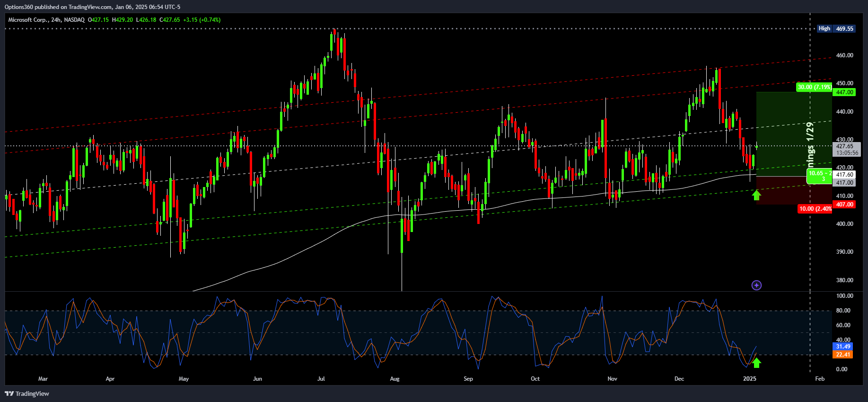The width and height of the screenshot is (868, 402).
Task: Click the Sep label on the time axis
Action: 468,379
